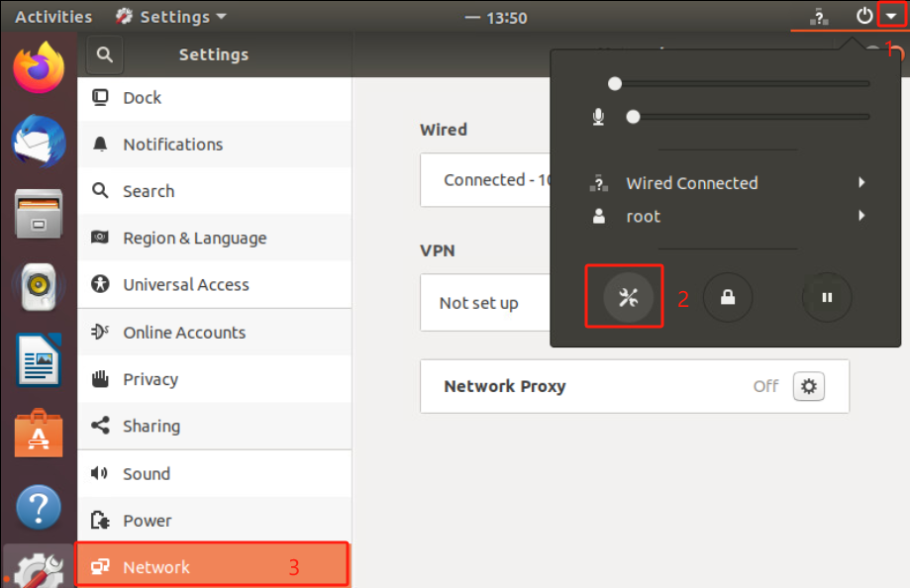The width and height of the screenshot is (910, 588).
Task: Open Ubuntu Software orange bag icon
Action: tap(39, 434)
